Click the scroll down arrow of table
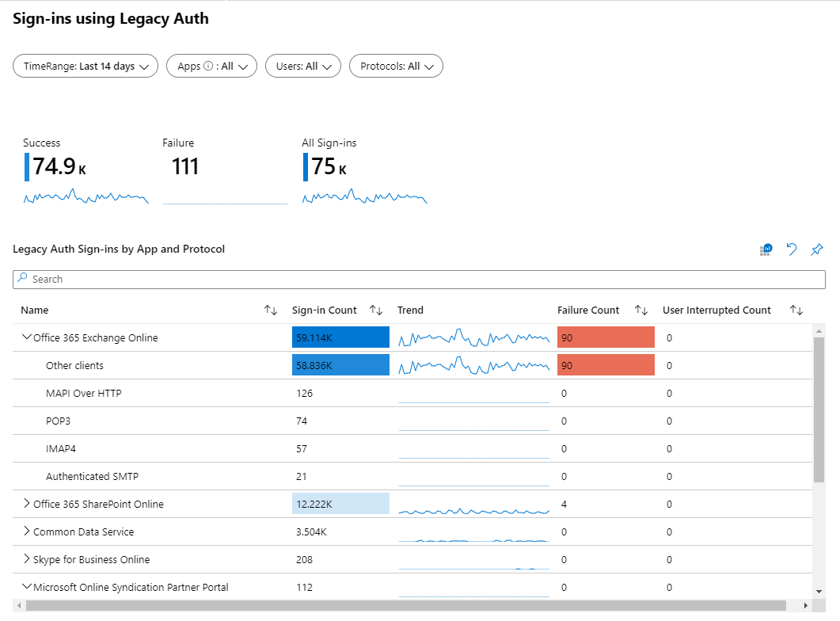This screenshot has height=621, width=840. pos(819,592)
